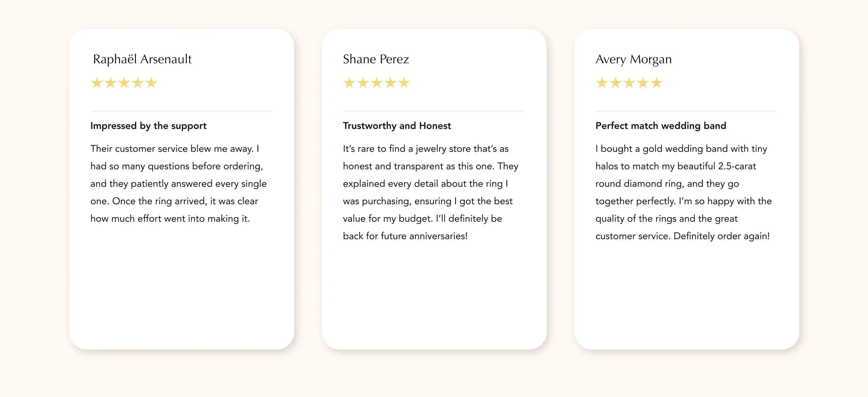868x397 pixels.
Task: Click the review text starting "Their customer service"
Action: [178, 183]
